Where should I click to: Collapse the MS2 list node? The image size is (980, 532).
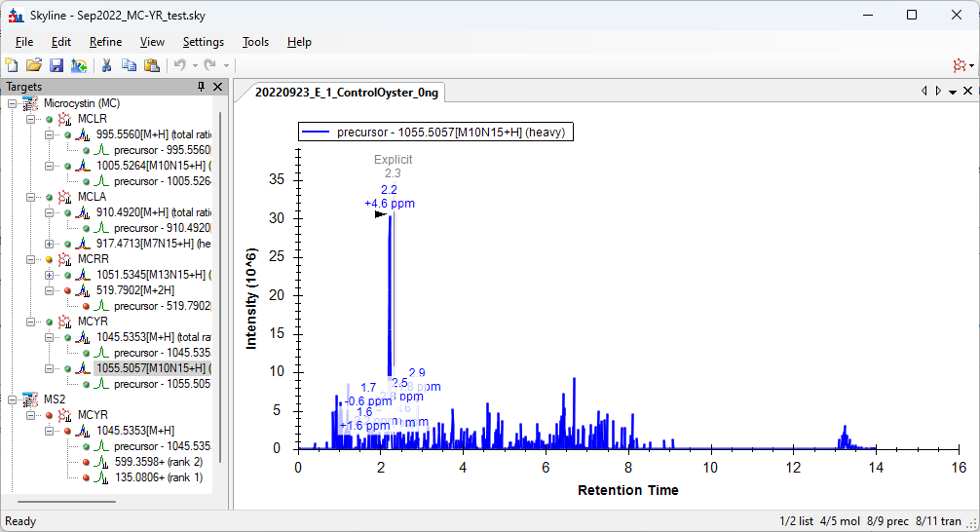click(12, 399)
